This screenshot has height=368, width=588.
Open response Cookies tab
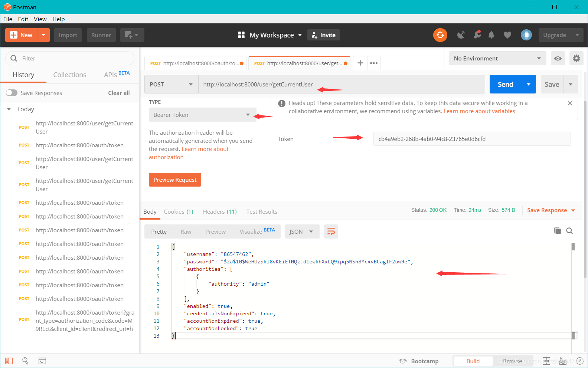(179, 211)
